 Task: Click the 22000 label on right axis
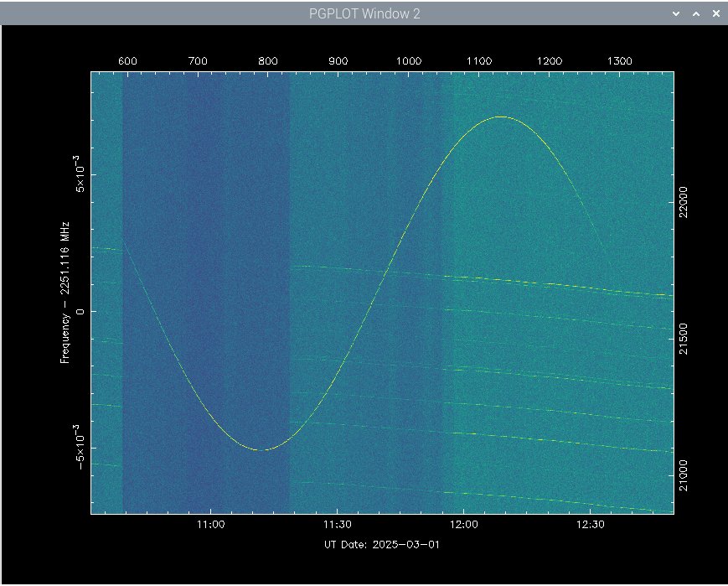point(684,203)
